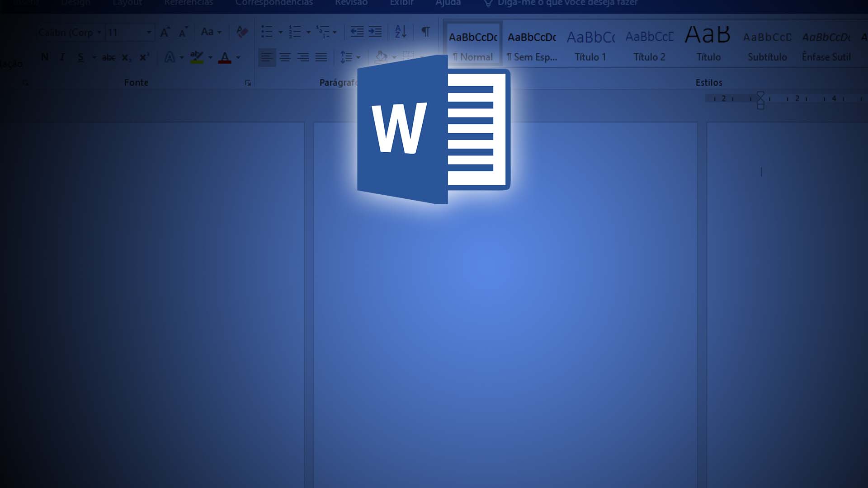Toggle italic formatting (I)
Image resolution: width=868 pixels, height=488 pixels.
62,57
